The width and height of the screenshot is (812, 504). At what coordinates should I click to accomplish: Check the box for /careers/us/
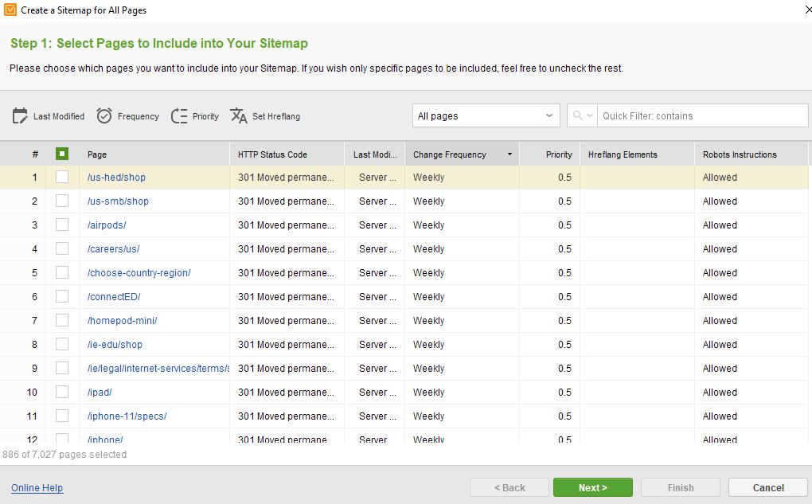pos(62,248)
